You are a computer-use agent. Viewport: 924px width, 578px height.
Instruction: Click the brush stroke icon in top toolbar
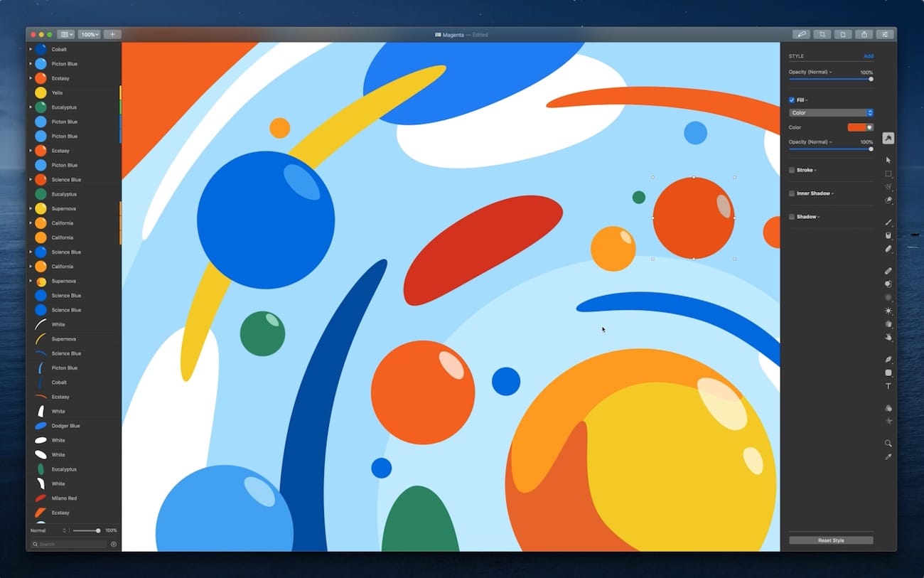[802, 34]
